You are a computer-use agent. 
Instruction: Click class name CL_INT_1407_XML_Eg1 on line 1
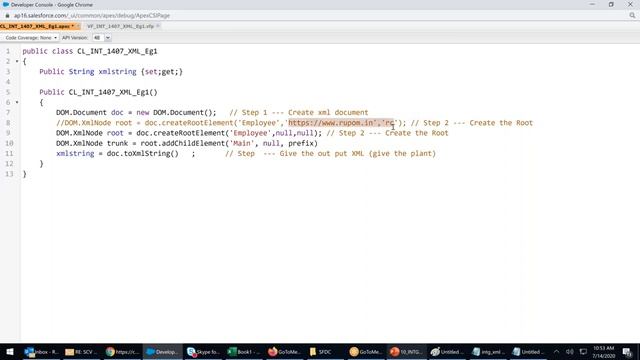pyautogui.click(x=117, y=51)
